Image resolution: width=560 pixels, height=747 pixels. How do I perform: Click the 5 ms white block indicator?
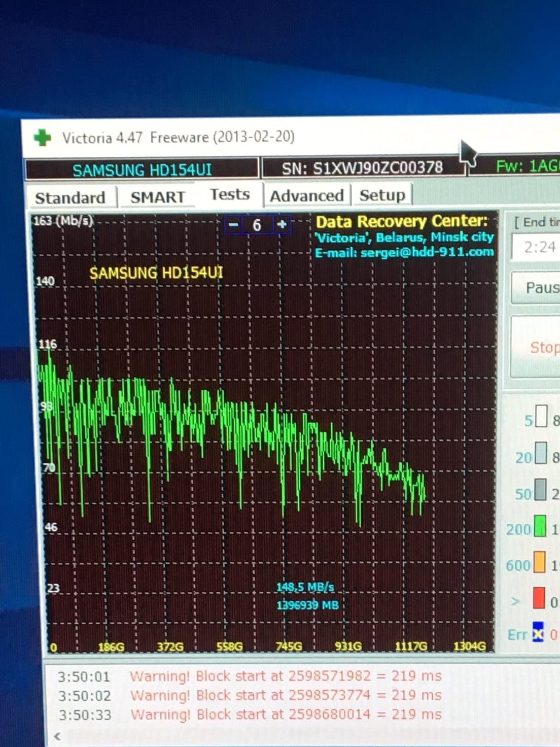coord(541,416)
